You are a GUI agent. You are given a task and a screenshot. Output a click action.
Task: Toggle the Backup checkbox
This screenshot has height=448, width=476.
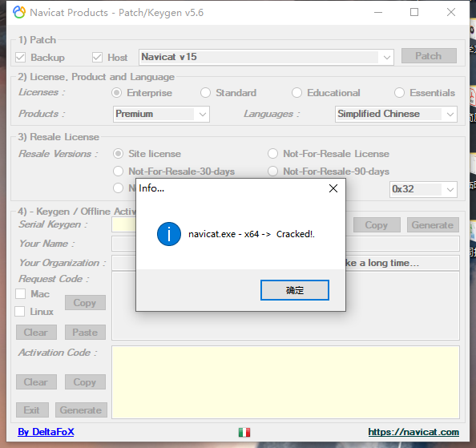(20, 58)
